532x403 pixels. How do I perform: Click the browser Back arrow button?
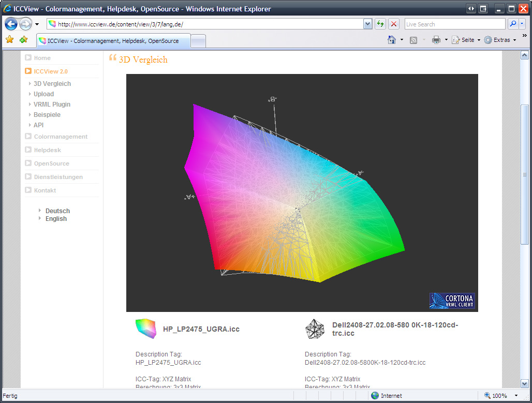11,24
